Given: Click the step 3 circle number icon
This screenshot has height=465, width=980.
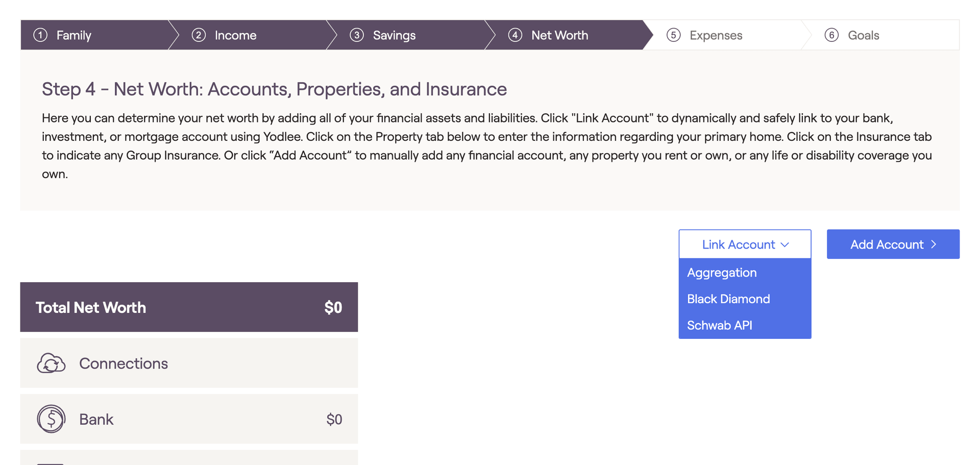Looking at the screenshot, I should point(357,35).
